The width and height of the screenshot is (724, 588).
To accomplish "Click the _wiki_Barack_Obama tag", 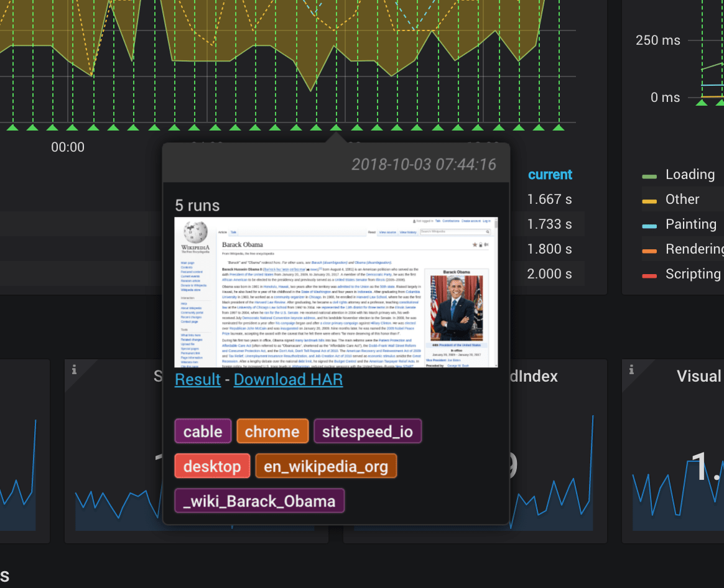I will pyautogui.click(x=259, y=501).
